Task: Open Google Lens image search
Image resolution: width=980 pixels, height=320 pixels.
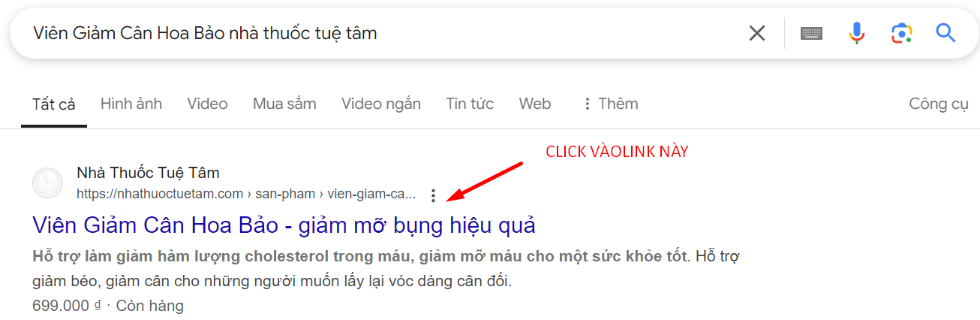Action: (x=901, y=33)
